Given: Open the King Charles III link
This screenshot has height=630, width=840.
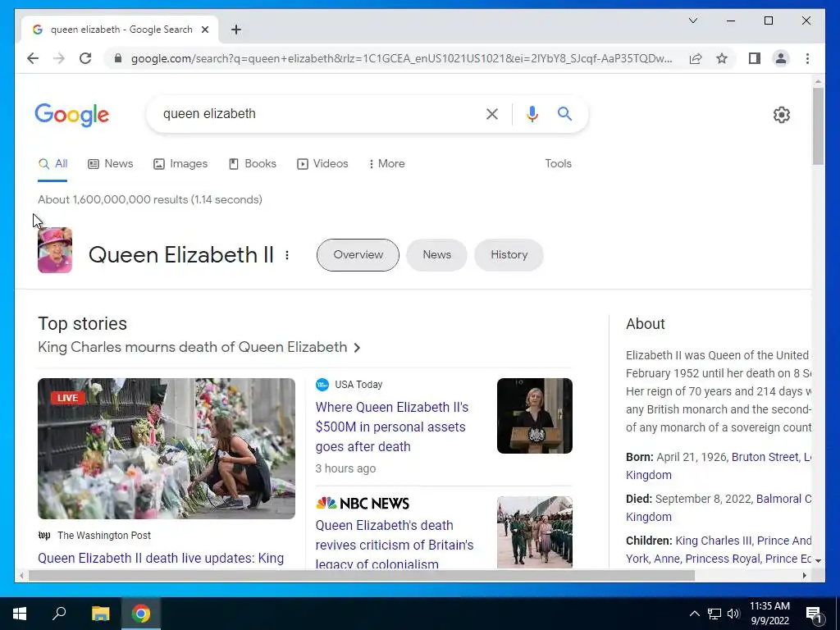Looking at the screenshot, I should pos(713,541).
